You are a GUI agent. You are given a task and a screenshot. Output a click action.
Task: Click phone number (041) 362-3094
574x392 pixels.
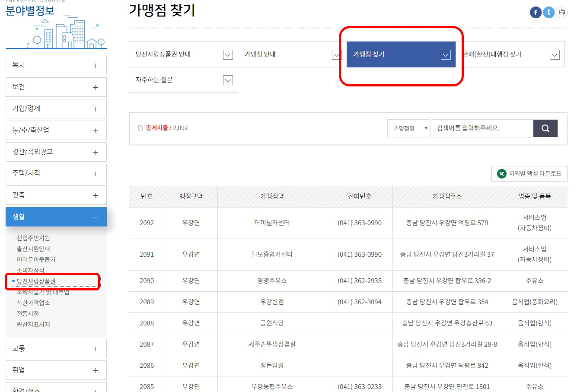tap(360, 302)
